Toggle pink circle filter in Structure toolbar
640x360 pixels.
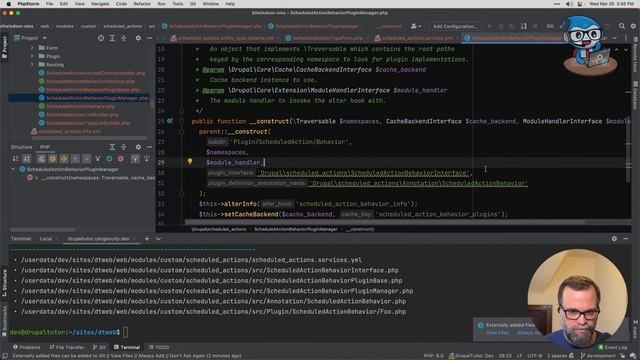(120, 158)
